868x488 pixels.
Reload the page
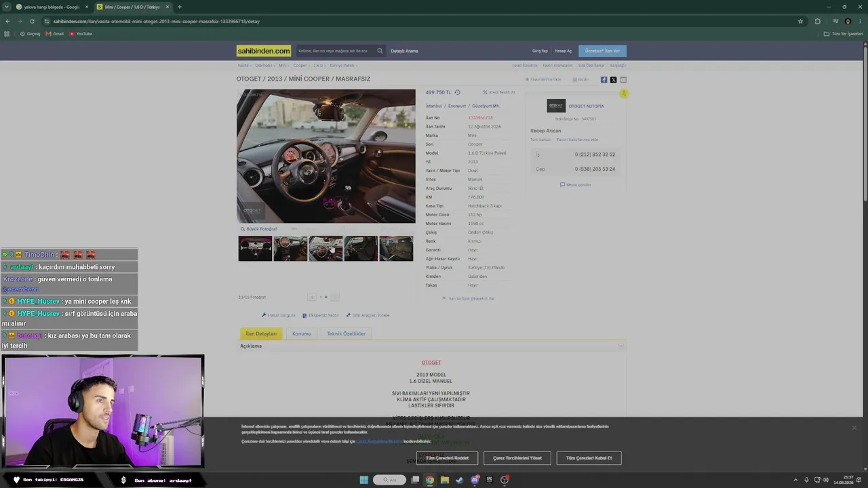31,21
